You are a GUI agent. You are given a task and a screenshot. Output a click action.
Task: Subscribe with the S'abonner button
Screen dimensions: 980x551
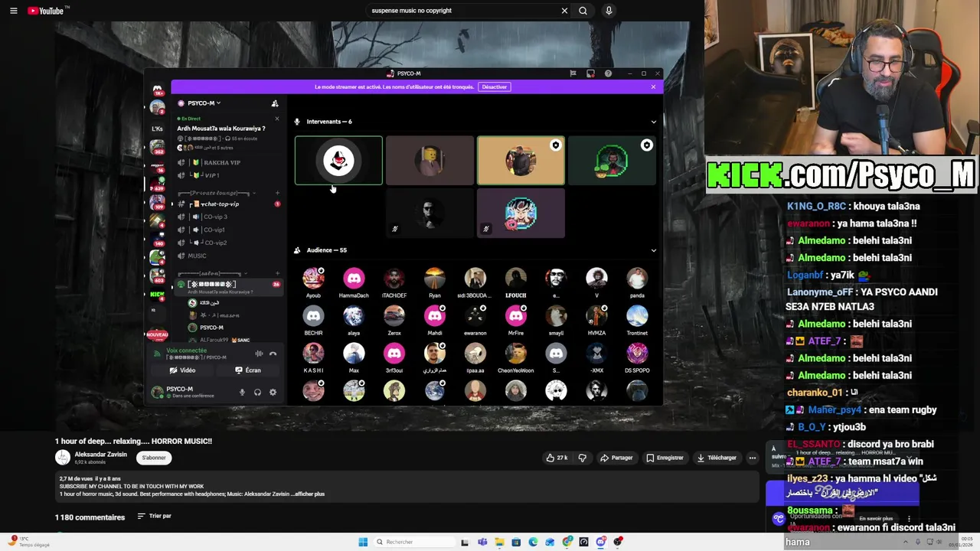tap(154, 458)
